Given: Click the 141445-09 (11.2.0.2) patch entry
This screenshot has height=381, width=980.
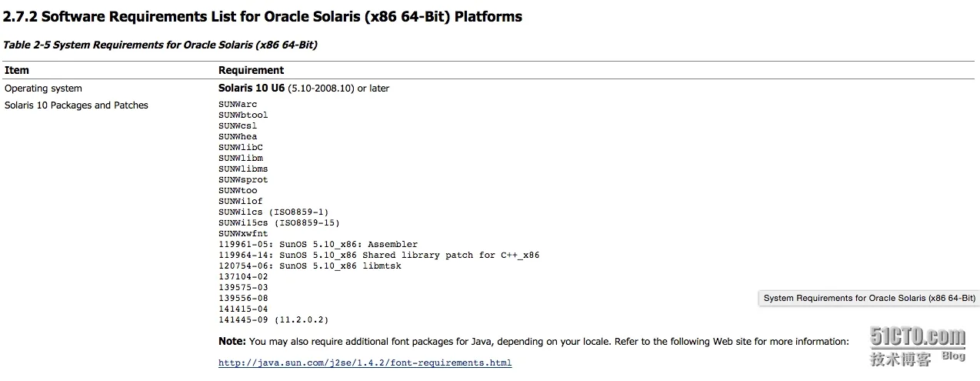Looking at the screenshot, I should [x=273, y=319].
